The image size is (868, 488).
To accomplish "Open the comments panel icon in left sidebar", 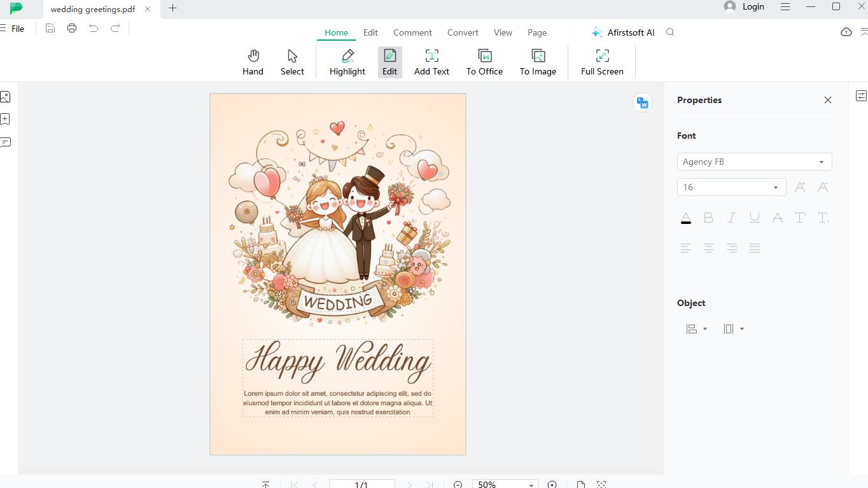I will (x=5, y=142).
